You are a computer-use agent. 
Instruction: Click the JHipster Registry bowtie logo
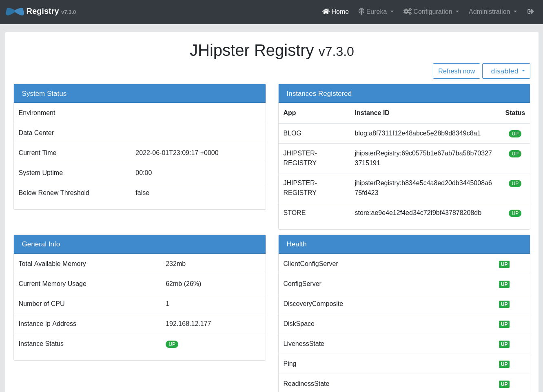pyautogui.click(x=15, y=11)
